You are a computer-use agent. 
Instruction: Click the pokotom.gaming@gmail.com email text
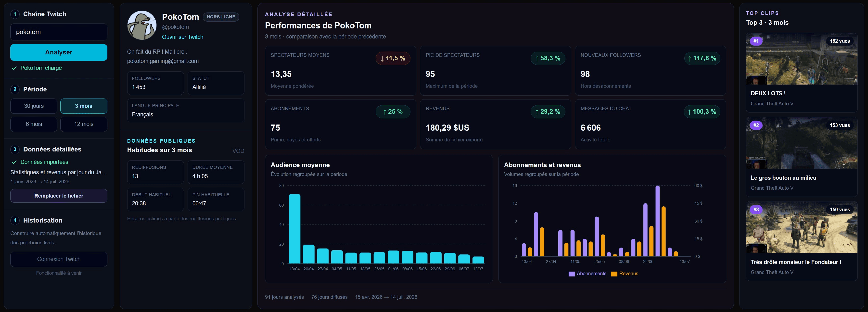click(x=163, y=61)
